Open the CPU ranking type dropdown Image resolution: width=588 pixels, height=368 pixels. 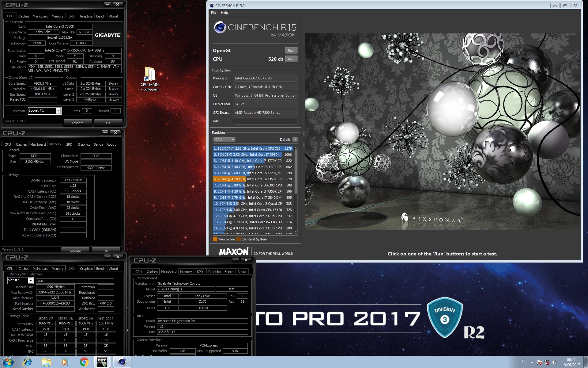pyautogui.click(x=224, y=140)
